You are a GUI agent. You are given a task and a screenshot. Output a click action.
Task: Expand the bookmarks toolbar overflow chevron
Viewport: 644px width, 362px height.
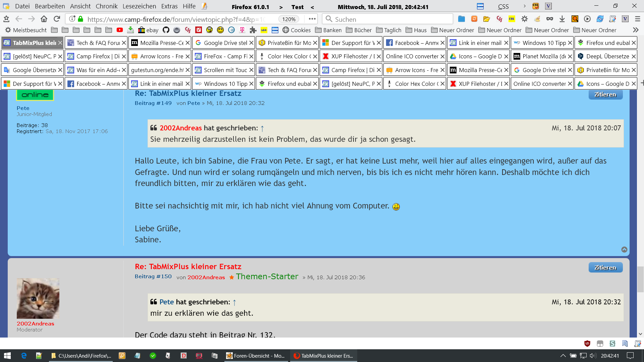coord(636,30)
